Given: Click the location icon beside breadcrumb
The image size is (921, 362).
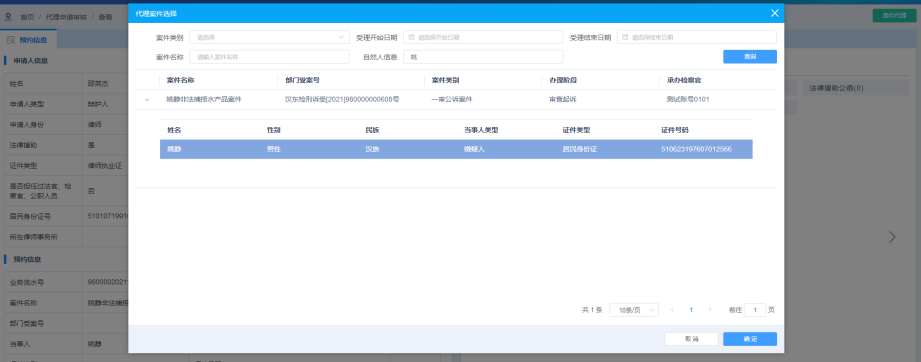Looking at the screenshot, I should pyautogui.click(x=8, y=17).
